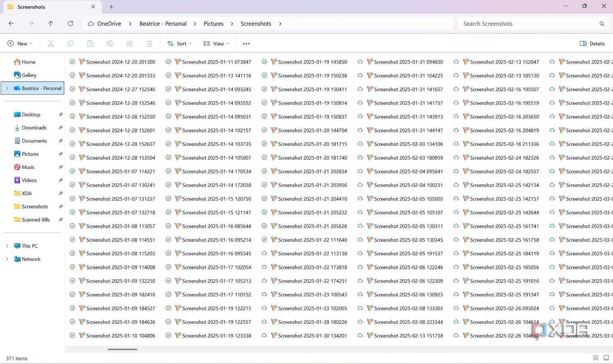Click the Share icon in toolbar

coord(130,43)
